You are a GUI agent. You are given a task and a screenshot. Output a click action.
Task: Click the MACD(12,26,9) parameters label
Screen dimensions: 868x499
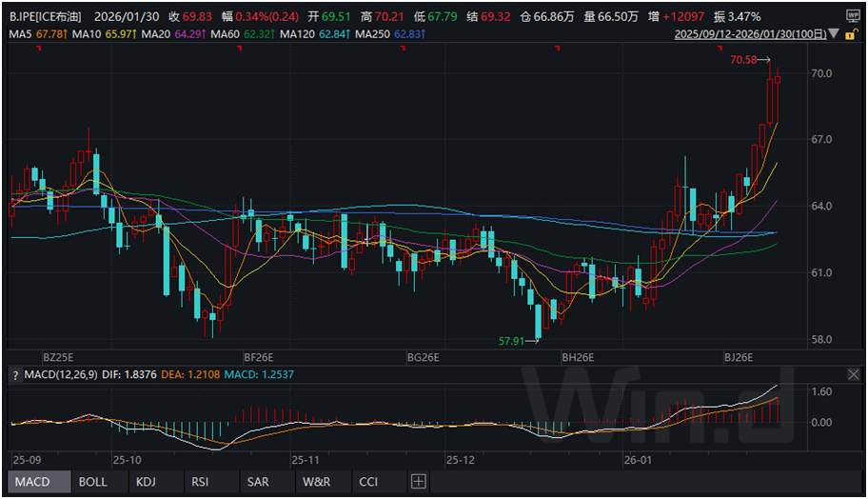coord(60,375)
